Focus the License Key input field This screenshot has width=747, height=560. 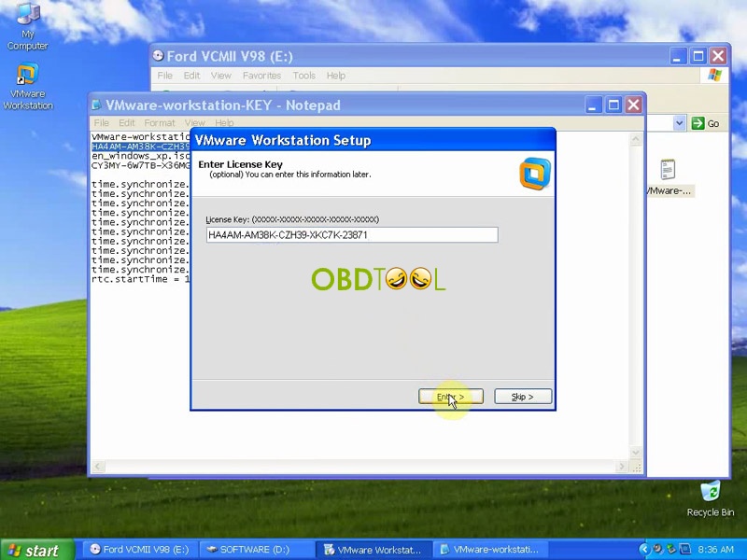[352, 235]
